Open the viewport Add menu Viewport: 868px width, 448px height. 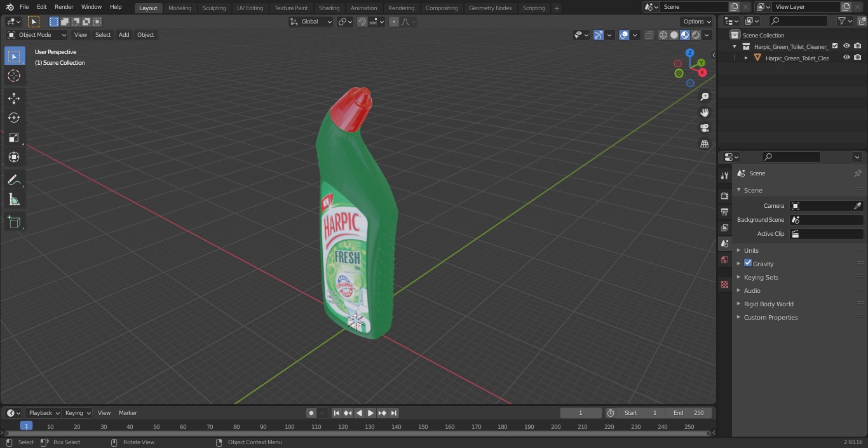click(x=124, y=35)
